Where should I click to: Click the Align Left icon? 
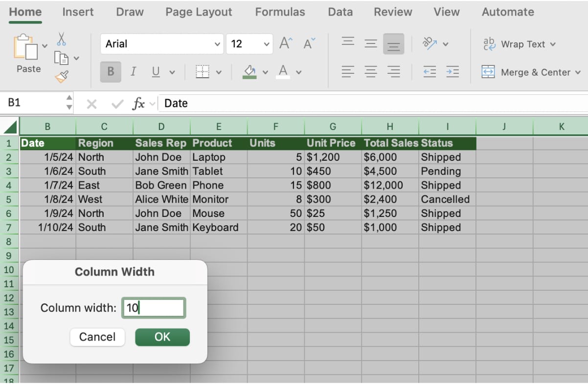[348, 72]
